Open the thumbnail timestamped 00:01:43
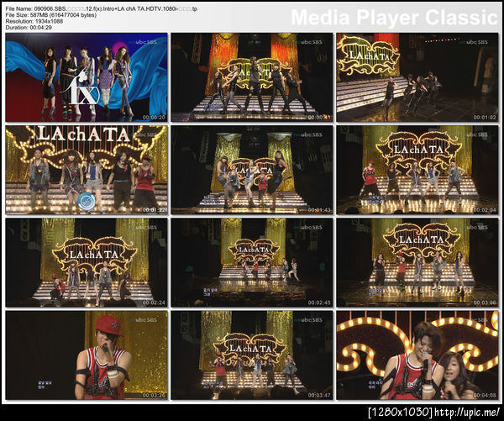The image size is (504, 421). (x=252, y=170)
